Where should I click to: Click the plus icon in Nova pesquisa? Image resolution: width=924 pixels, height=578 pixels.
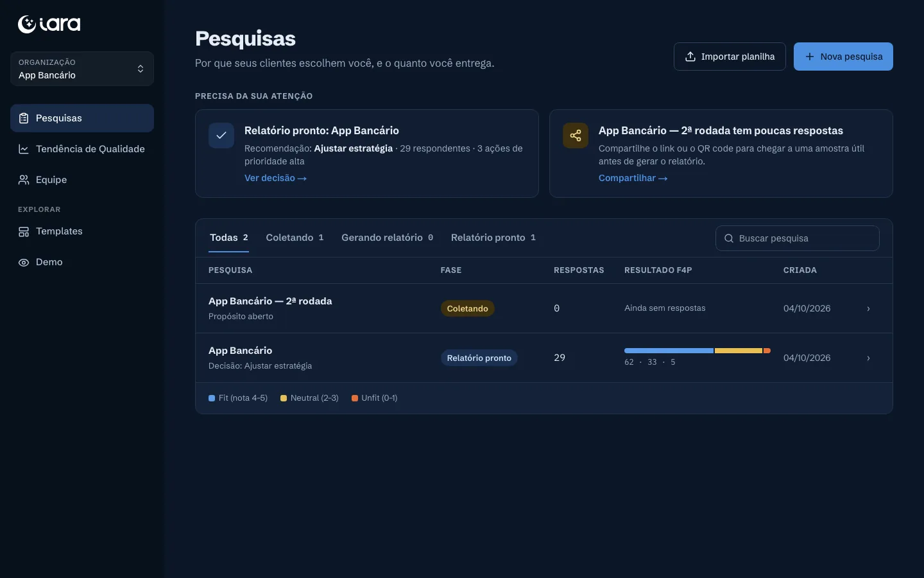pyautogui.click(x=810, y=57)
